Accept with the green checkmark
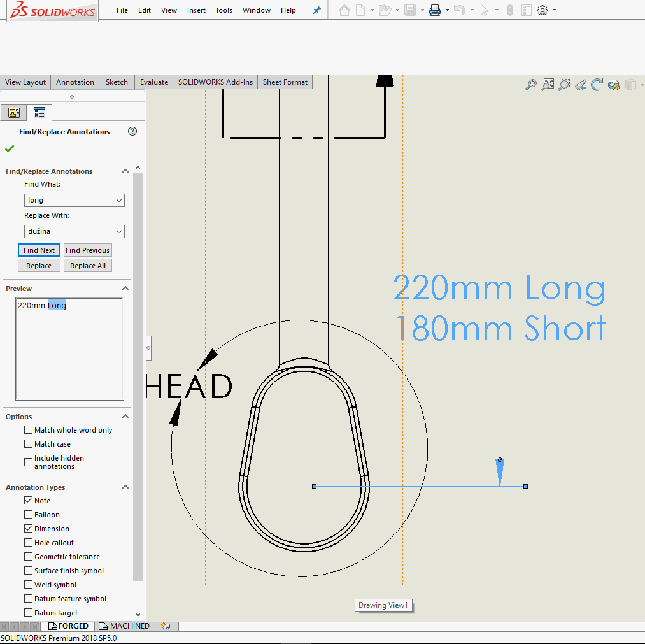This screenshot has height=644, width=645. [x=9, y=148]
